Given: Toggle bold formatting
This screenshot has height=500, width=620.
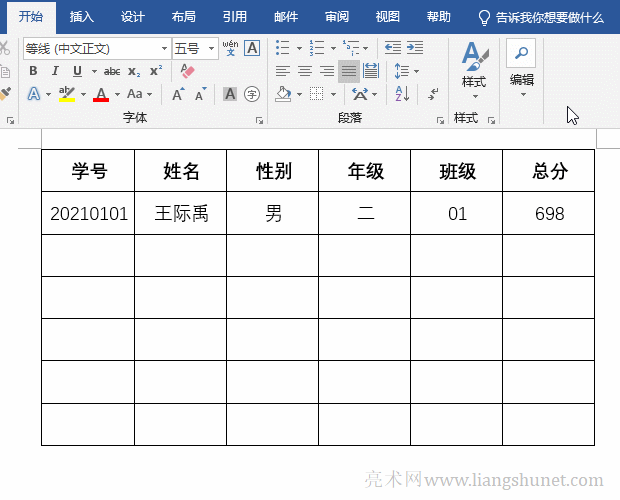Looking at the screenshot, I should (33, 71).
